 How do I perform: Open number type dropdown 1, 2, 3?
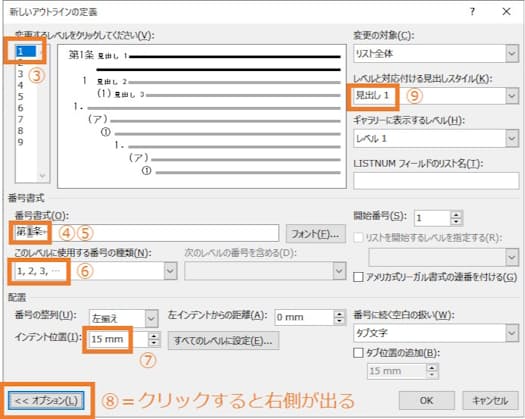[x=95, y=271]
